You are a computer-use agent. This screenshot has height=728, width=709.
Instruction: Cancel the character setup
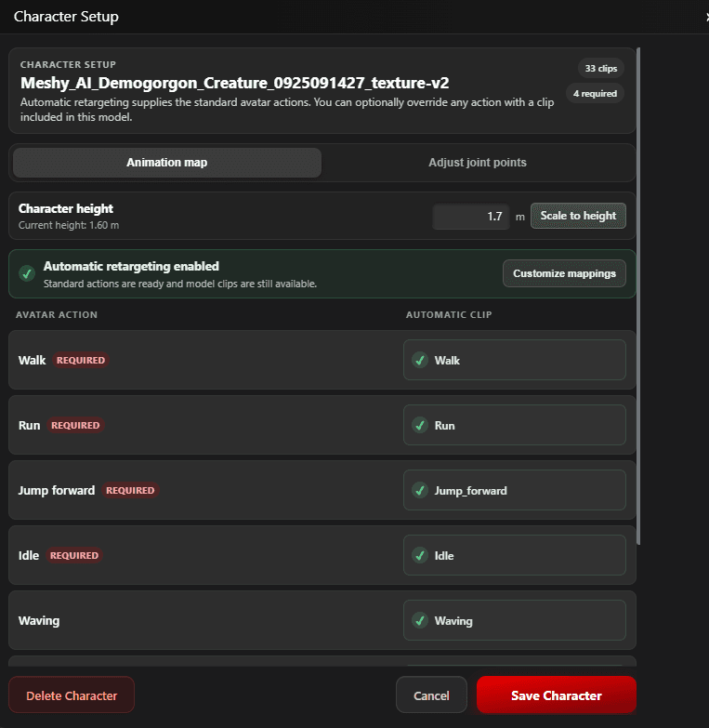point(431,695)
